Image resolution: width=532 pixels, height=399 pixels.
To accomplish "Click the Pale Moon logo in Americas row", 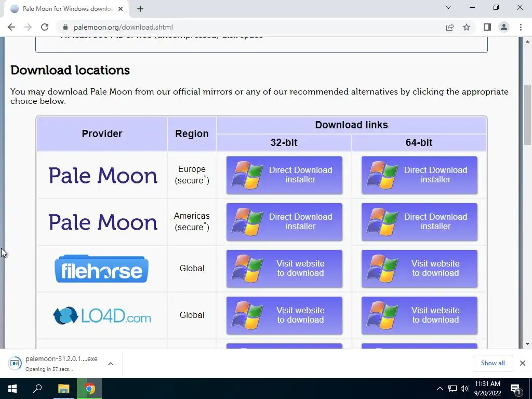I will [x=103, y=222].
